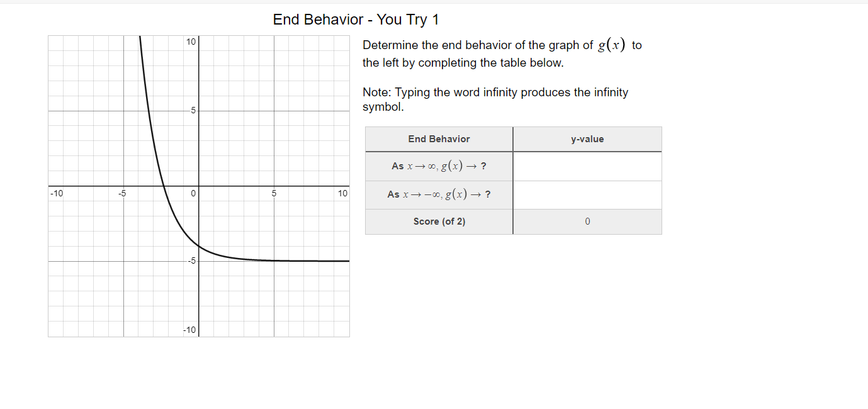Click the y-value input for x approaching negative infinity
Image resolution: width=868 pixels, height=409 pixels.
click(587, 194)
